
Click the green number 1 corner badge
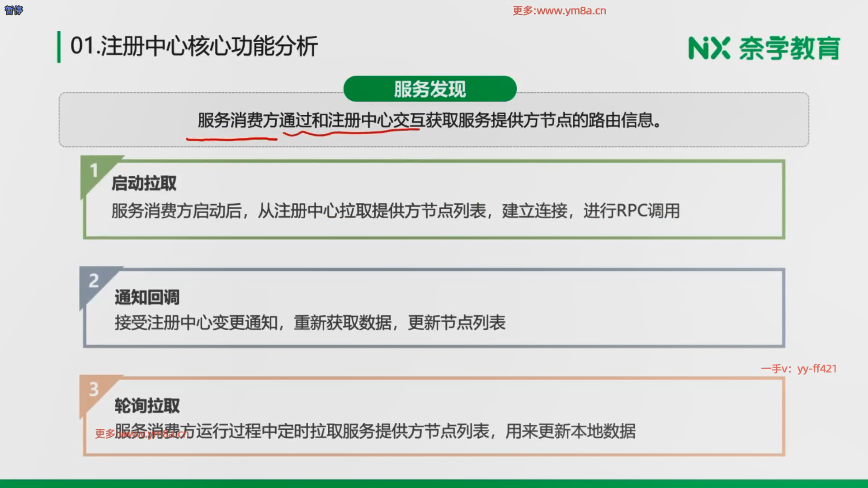[94, 171]
